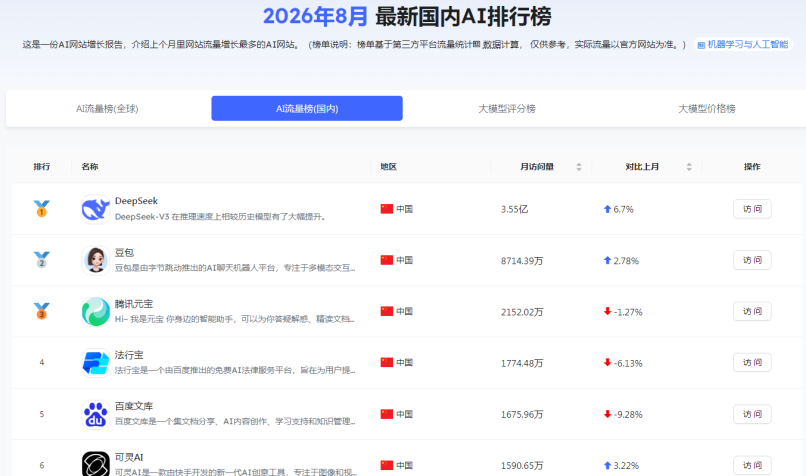Click the rank number 5 cell
The height and width of the screenshot is (476, 806).
point(42,414)
